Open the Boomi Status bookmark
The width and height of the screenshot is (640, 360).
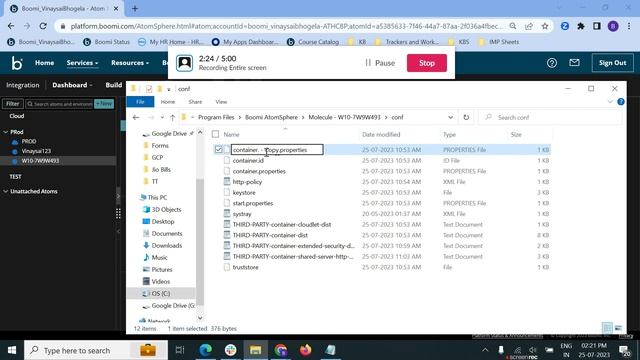[106, 42]
